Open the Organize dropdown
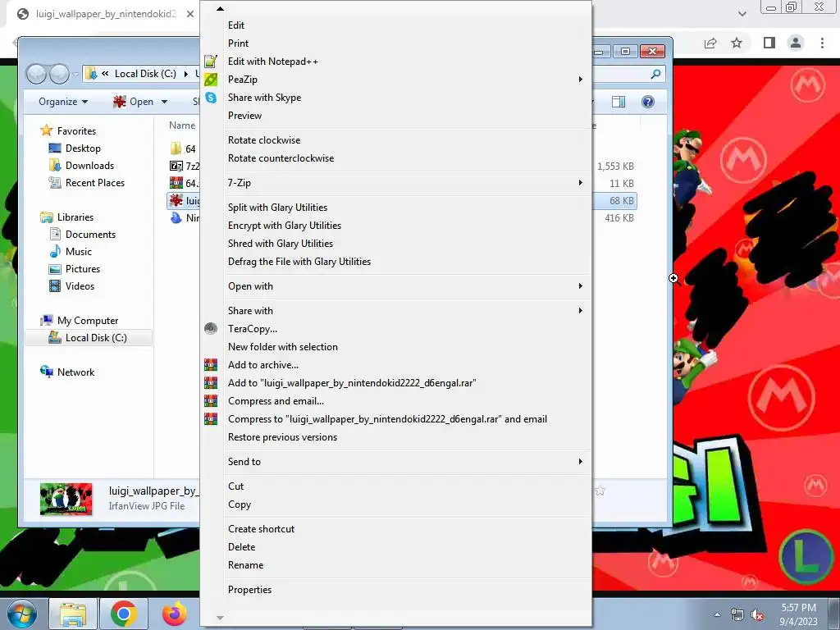840x630 pixels. click(x=63, y=102)
